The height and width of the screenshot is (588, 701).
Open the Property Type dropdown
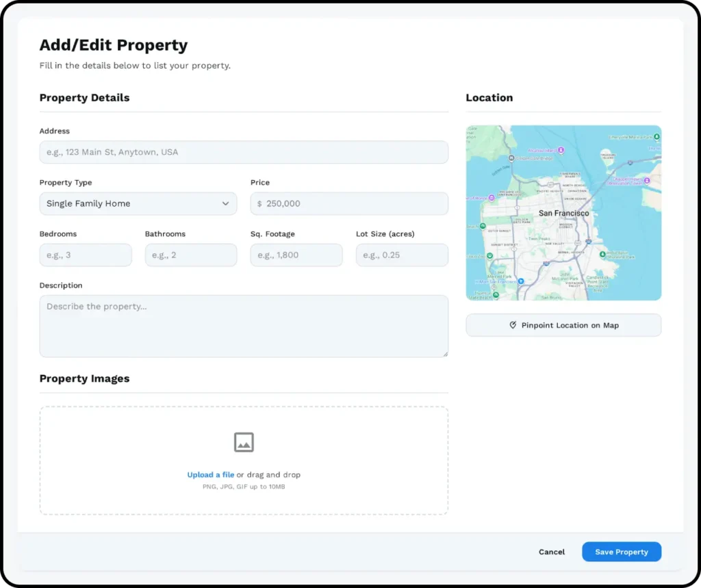tap(138, 204)
